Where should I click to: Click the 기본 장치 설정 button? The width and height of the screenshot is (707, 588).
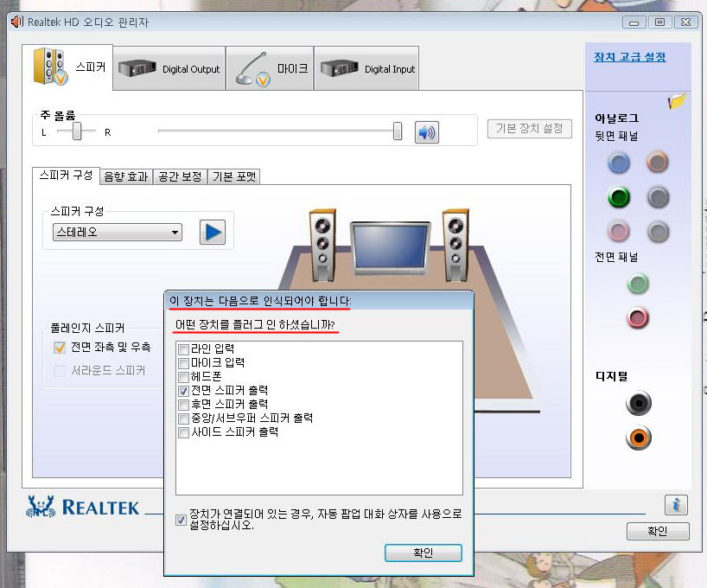point(529,129)
